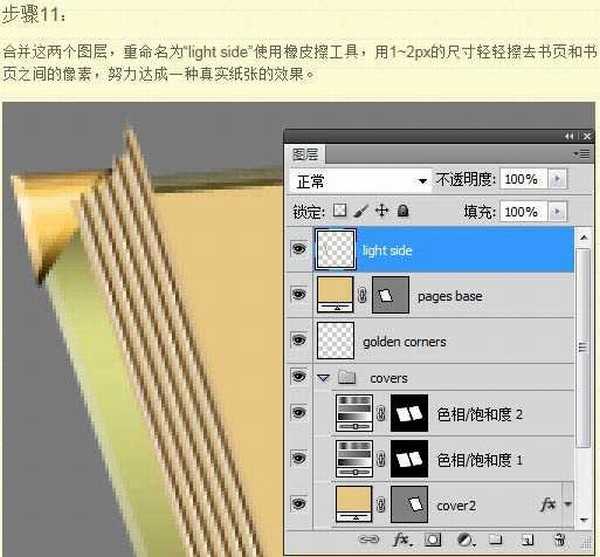The height and width of the screenshot is (557, 600).
Task: Select the Layers panel tab
Action: coord(305,154)
